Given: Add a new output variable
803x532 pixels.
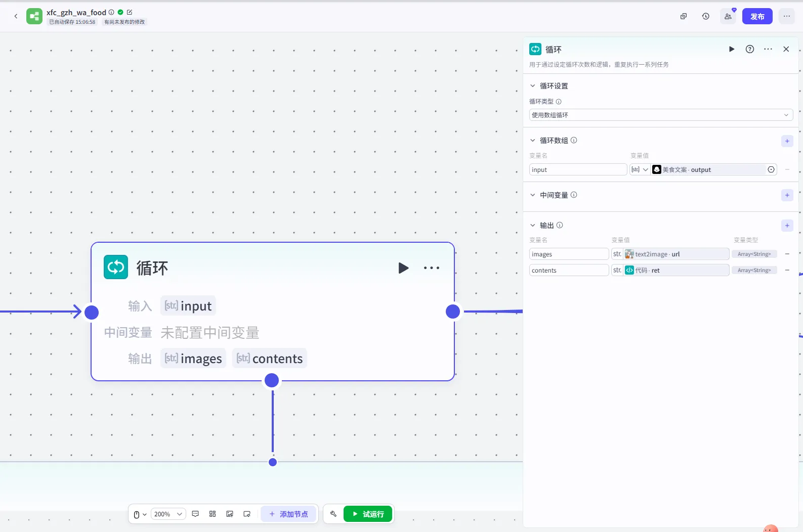Looking at the screenshot, I should 787,226.
